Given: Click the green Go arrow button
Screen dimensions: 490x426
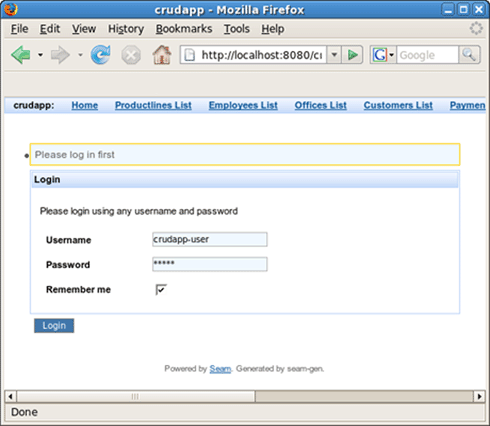Looking at the screenshot, I should click(x=352, y=55).
